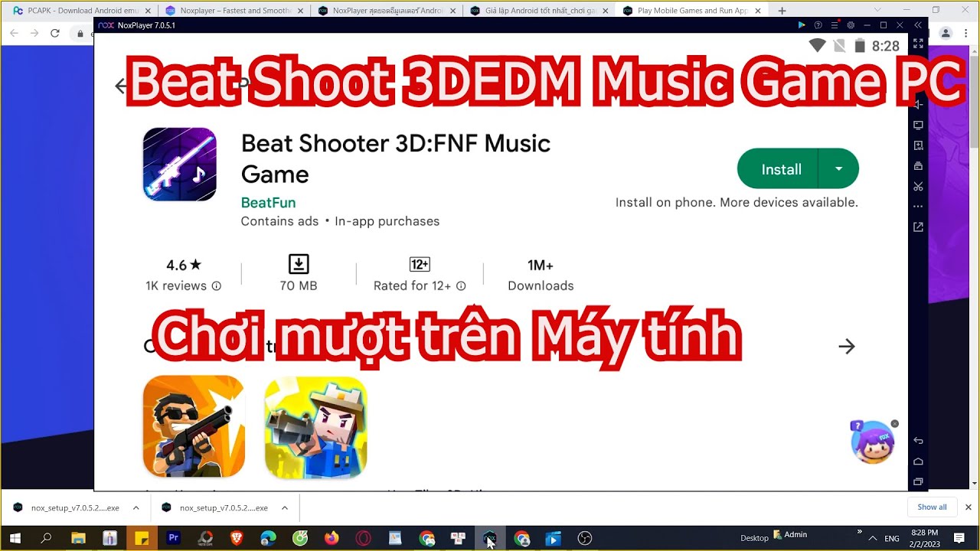Expand options for first nox_setup download
Image resolution: width=980 pixels, height=551 pixels.
[136, 507]
